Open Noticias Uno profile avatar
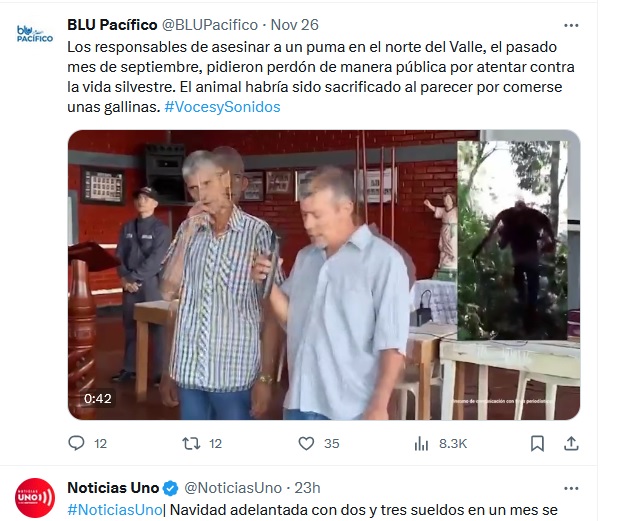Image resolution: width=620 pixels, height=521 pixels. (35, 498)
